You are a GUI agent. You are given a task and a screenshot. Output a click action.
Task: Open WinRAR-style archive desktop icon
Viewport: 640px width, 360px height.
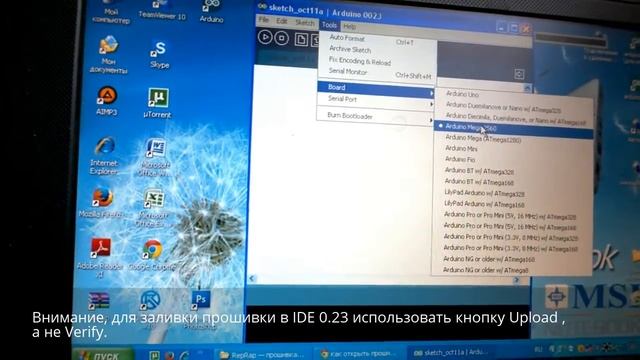[x=99, y=300]
